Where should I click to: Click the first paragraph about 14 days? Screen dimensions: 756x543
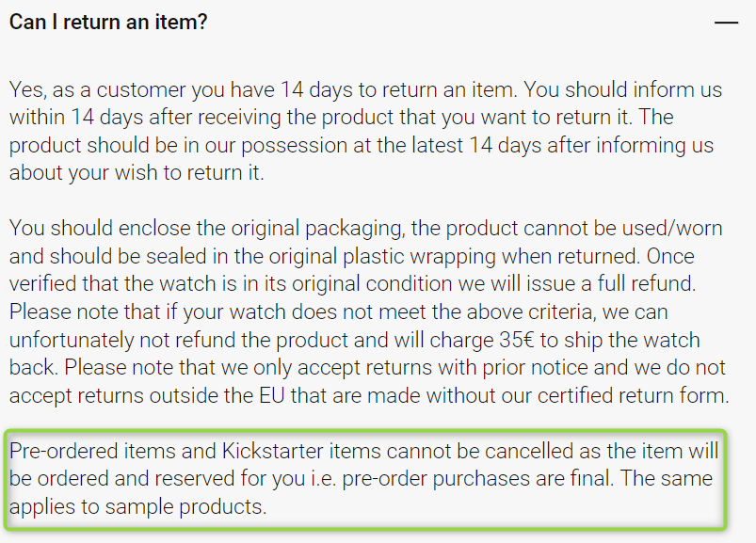tap(365, 131)
